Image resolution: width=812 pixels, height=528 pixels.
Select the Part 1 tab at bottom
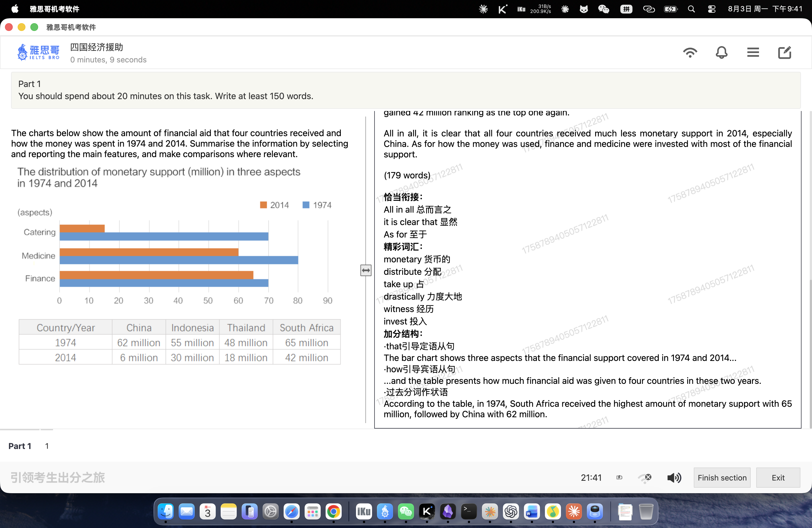(x=20, y=446)
